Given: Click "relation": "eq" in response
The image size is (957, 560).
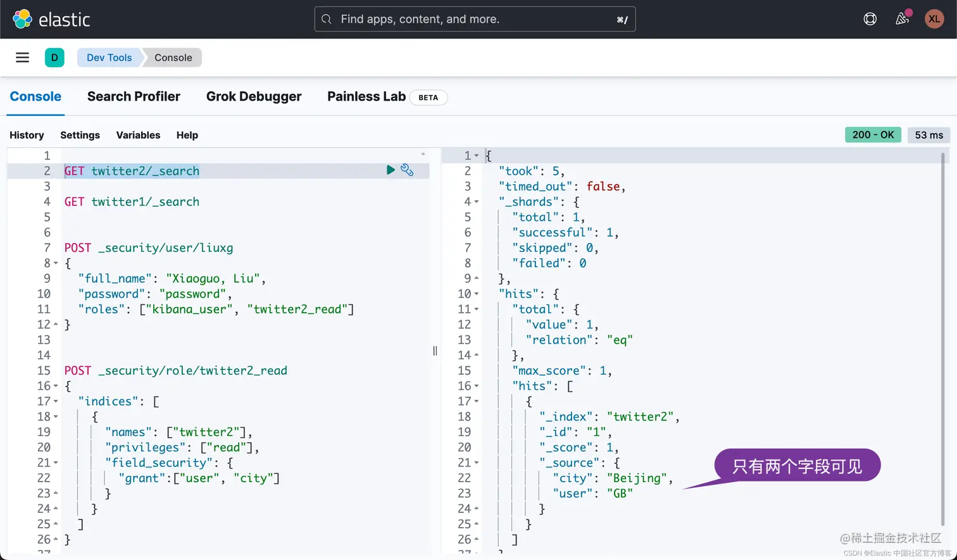Looking at the screenshot, I should [x=579, y=340].
